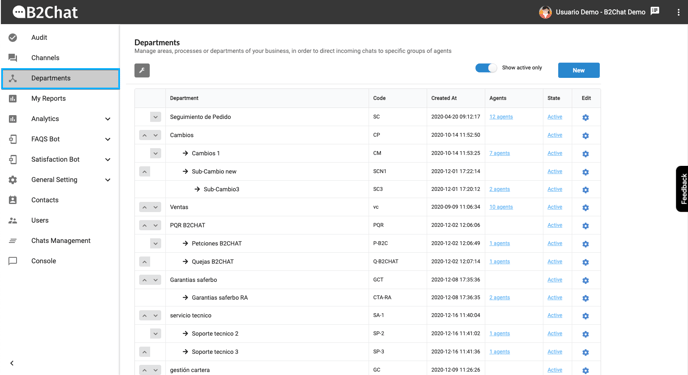Open the Feedback side tab
Image resolution: width=688 pixels, height=375 pixels.
pyautogui.click(x=682, y=189)
